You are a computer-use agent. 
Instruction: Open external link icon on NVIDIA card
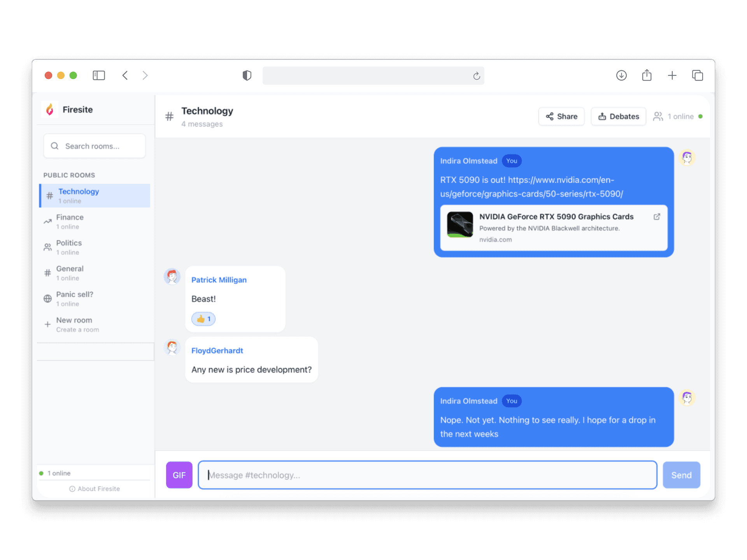click(x=657, y=217)
